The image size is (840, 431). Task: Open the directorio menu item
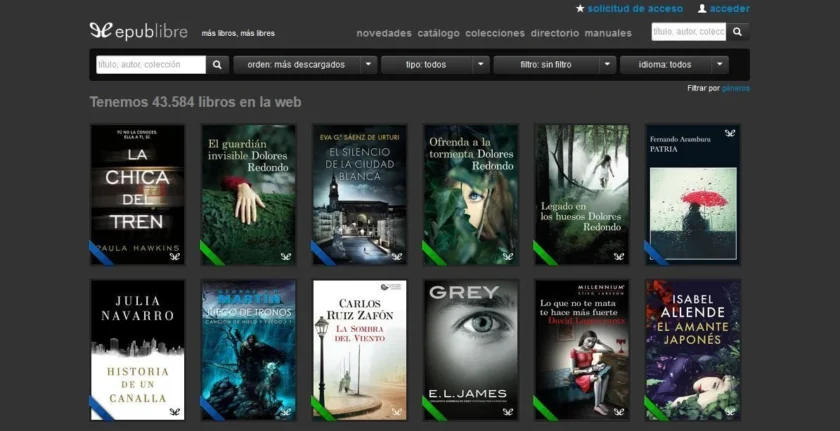coord(554,33)
